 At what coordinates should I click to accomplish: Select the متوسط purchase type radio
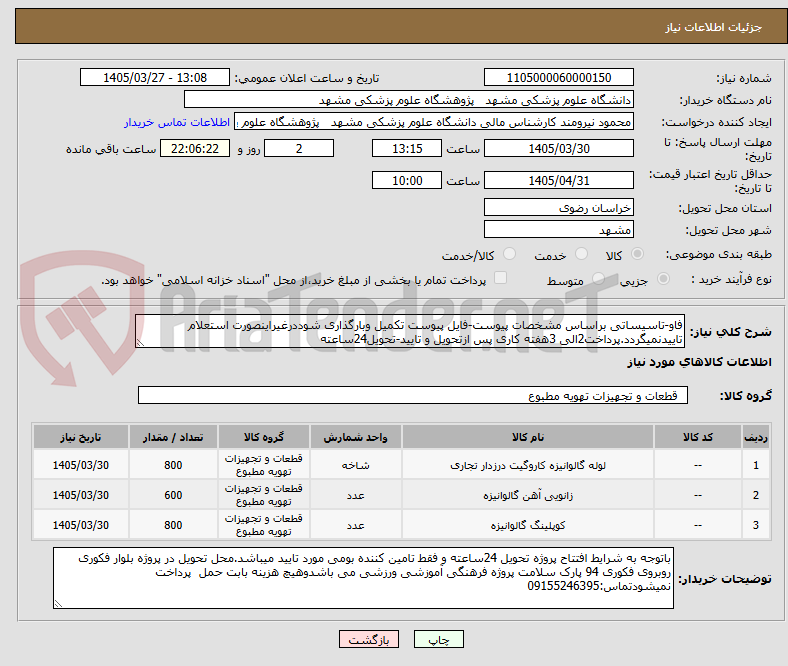coord(598,279)
